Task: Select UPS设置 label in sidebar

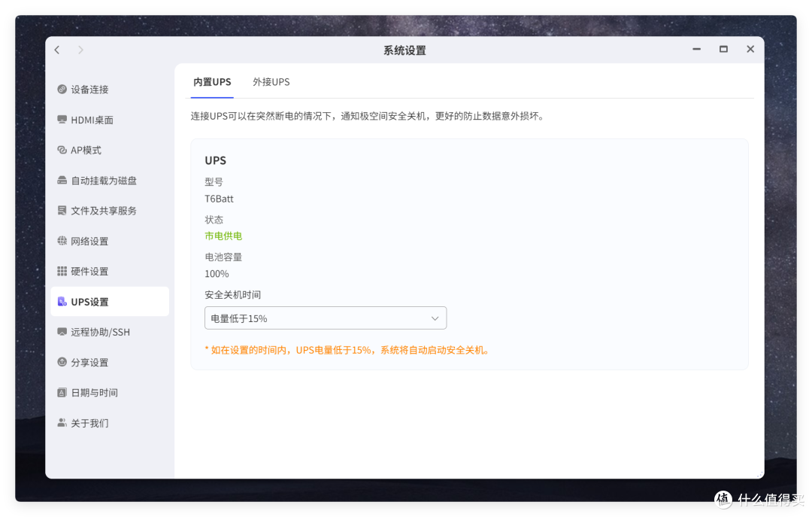Action: [x=89, y=302]
